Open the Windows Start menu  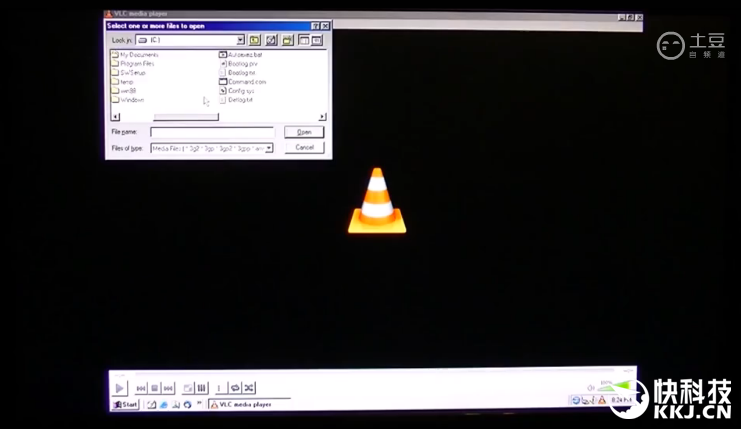pyautogui.click(x=126, y=404)
